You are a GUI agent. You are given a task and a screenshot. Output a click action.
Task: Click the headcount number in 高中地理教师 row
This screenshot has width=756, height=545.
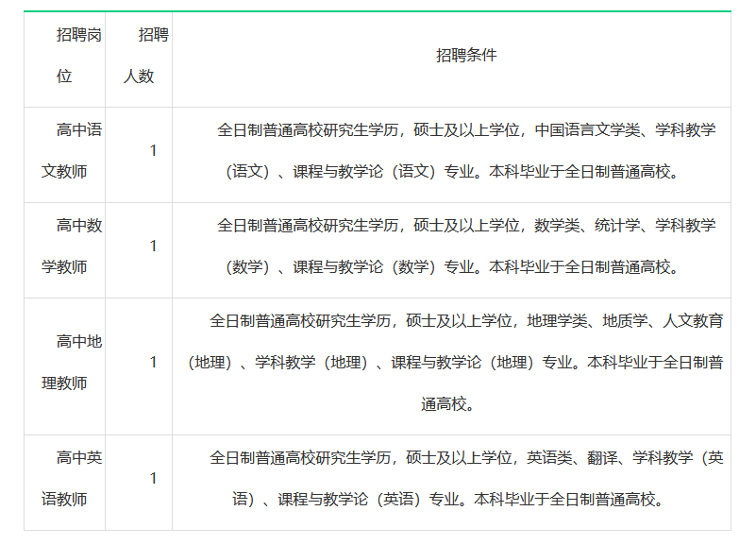tap(153, 363)
